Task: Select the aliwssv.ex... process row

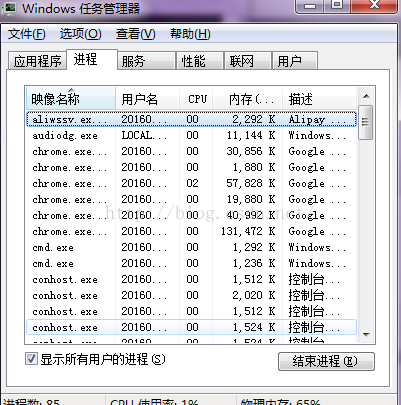Action: pos(191,119)
